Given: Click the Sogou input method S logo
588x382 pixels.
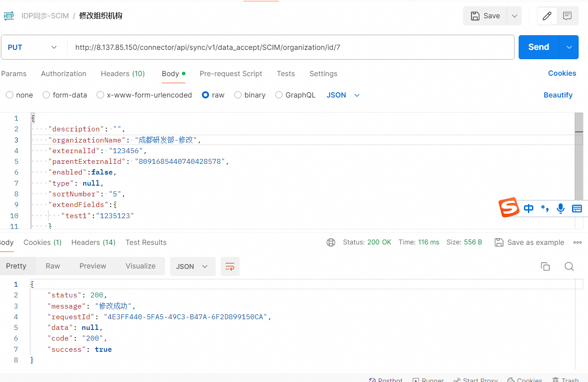Looking at the screenshot, I should [x=509, y=207].
